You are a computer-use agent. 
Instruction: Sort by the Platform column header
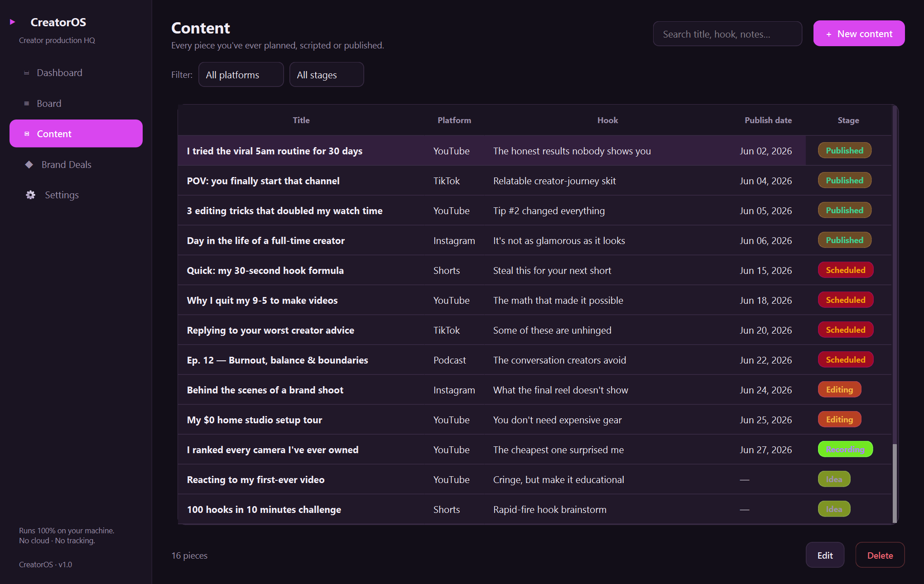pos(454,120)
